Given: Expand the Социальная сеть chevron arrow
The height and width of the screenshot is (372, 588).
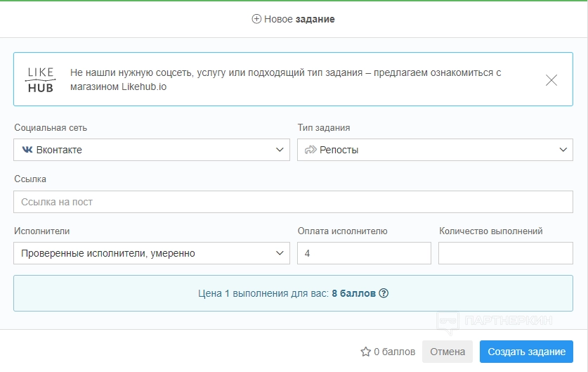Looking at the screenshot, I should [280, 150].
